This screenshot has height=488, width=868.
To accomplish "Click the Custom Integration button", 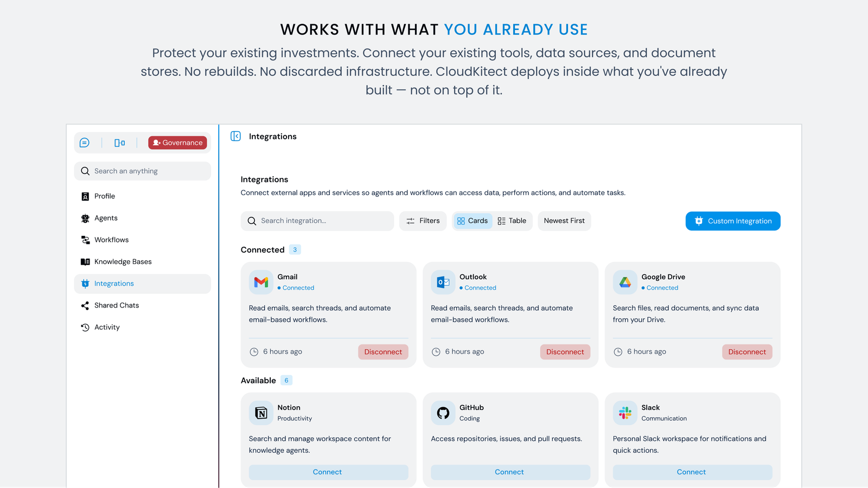I will [733, 221].
